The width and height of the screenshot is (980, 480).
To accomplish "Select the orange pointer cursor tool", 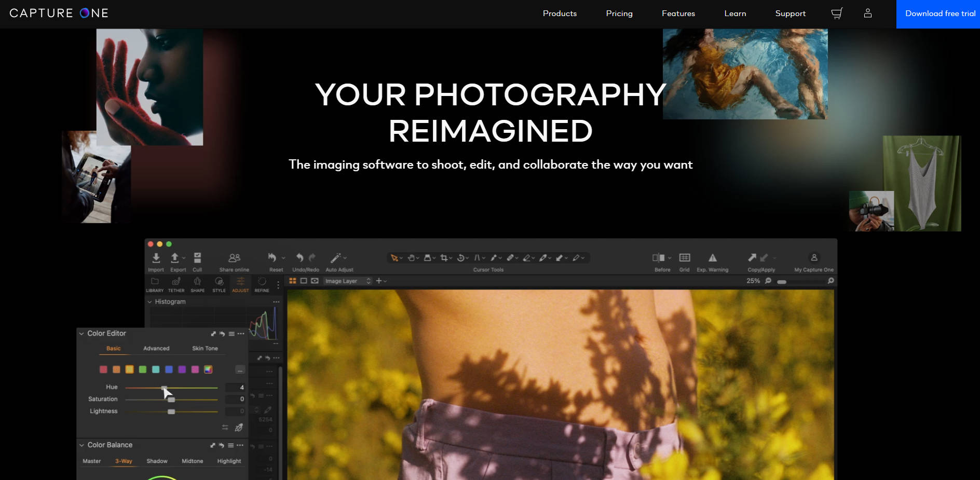I will (x=394, y=258).
